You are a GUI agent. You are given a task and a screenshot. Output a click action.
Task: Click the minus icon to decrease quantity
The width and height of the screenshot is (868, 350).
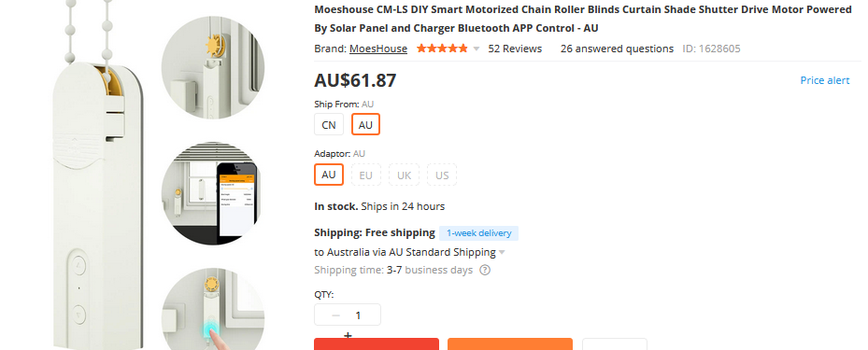point(335,315)
